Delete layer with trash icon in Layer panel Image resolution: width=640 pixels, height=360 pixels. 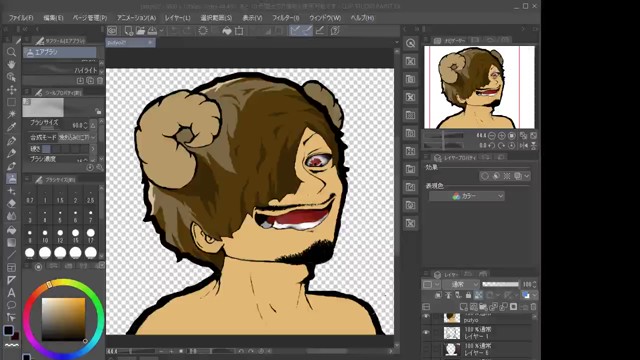pos(533,307)
